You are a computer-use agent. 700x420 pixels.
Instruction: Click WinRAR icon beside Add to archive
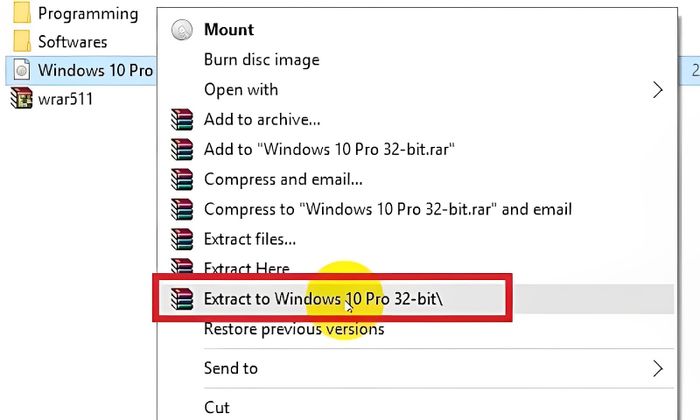(182, 120)
